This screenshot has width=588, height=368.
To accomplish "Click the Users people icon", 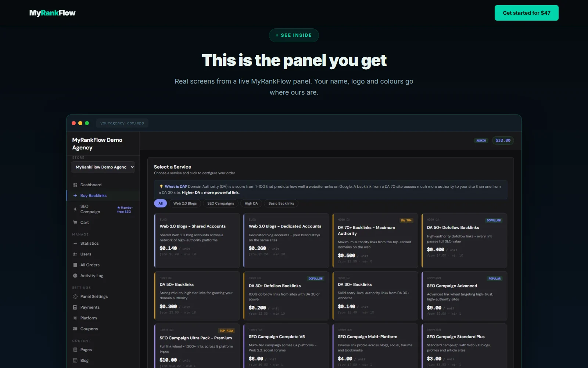I will [x=75, y=254].
